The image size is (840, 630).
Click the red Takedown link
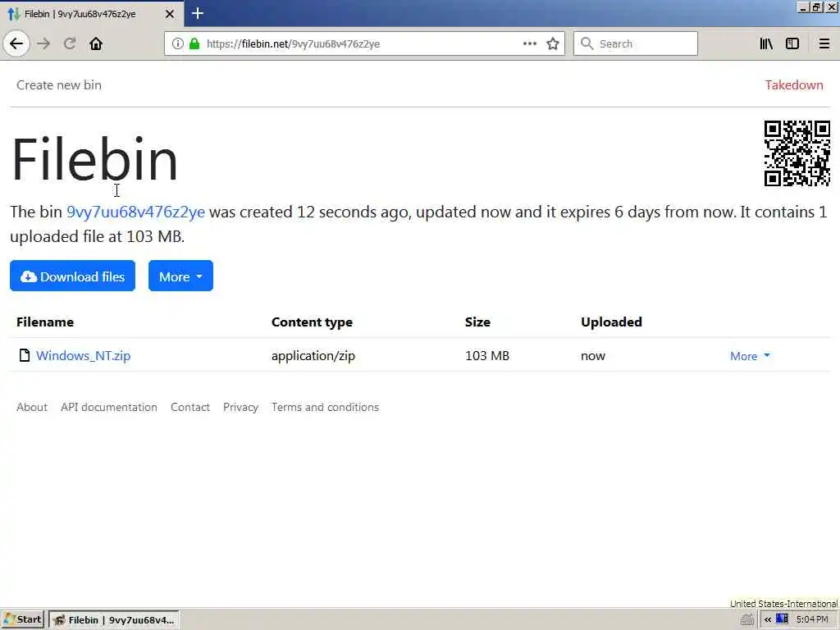794,84
